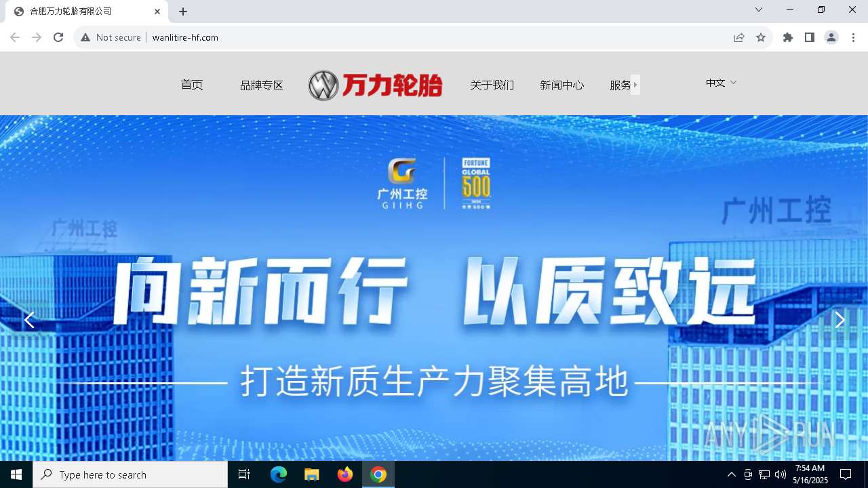Show previous banner slide
This screenshot has width=868, height=488.
coord(29,320)
